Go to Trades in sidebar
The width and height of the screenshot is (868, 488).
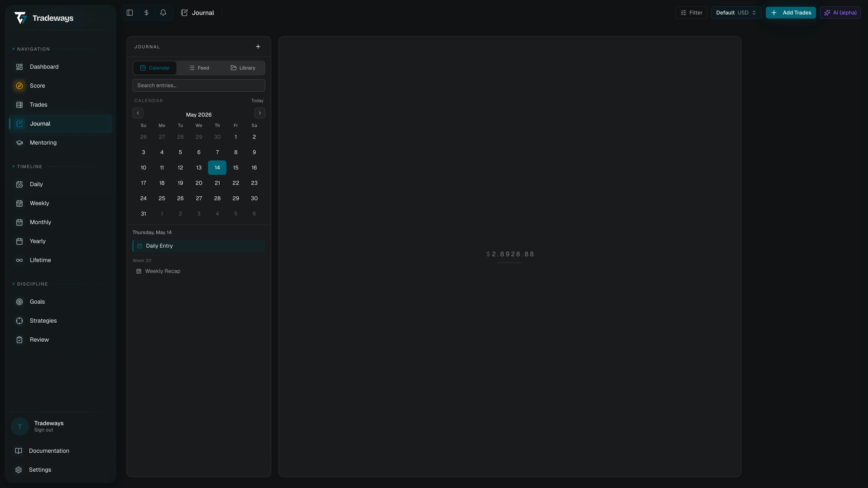[x=61, y=105]
